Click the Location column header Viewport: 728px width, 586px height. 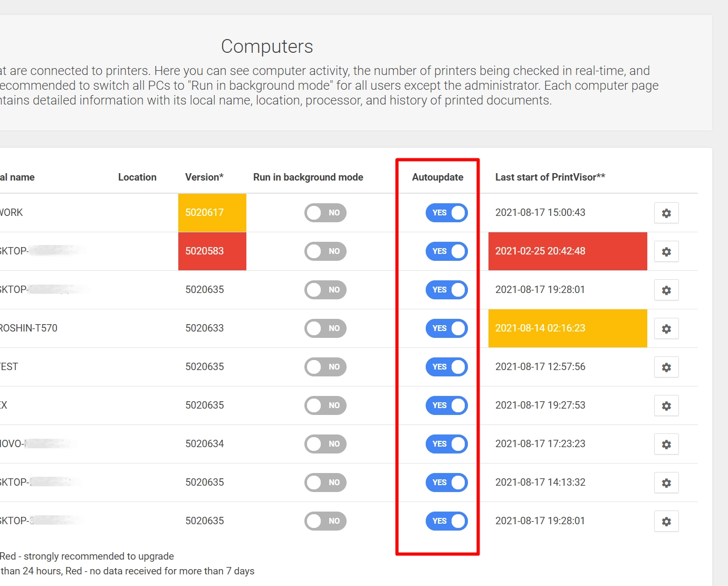pos(137,177)
